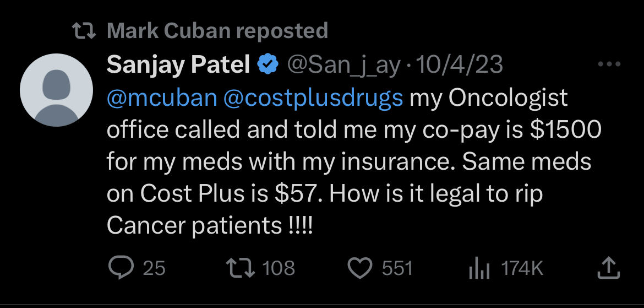The image size is (644, 308).
Task: Click the 174K views count
Action: [522, 268]
